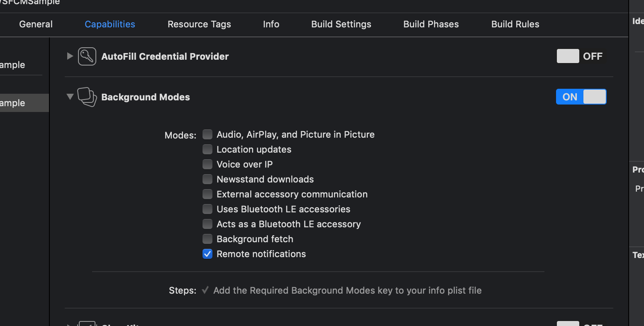The width and height of the screenshot is (644, 326).
Task: Tick the Newsstand downloads checkbox
Action: pyautogui.click(x=207, y=179)
